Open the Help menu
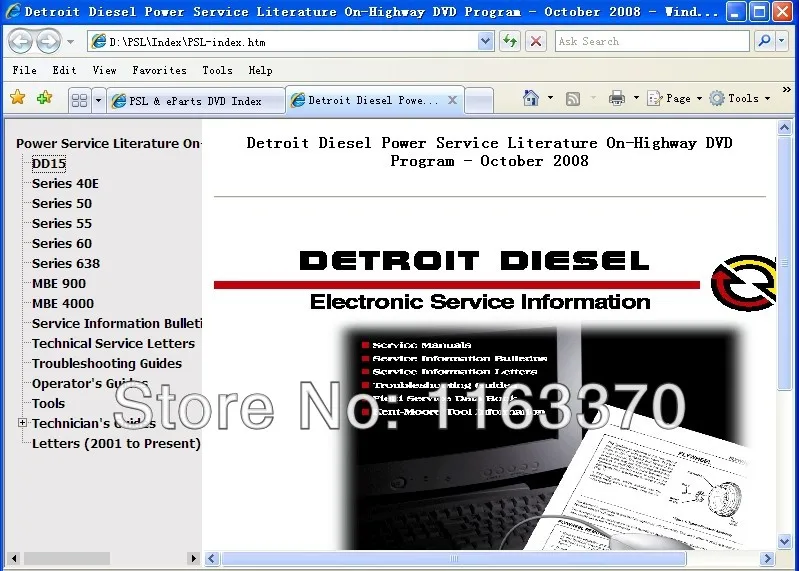Screen dimensions: 799x571 260,70
